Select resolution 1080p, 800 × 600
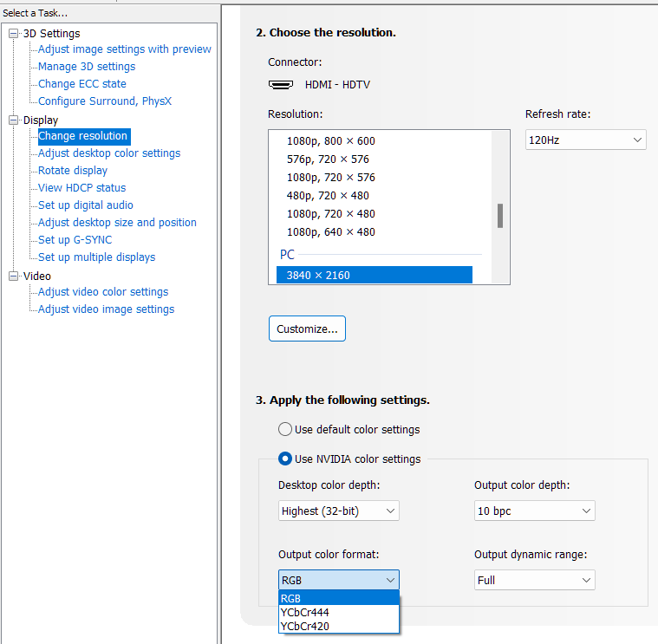658x644 pixels. click(330, 141)
